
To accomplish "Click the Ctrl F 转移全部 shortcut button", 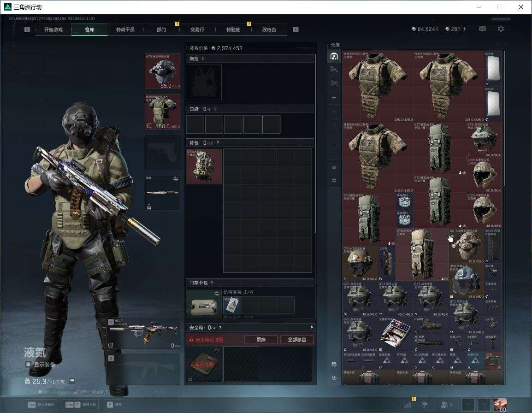I will (81, 405).
